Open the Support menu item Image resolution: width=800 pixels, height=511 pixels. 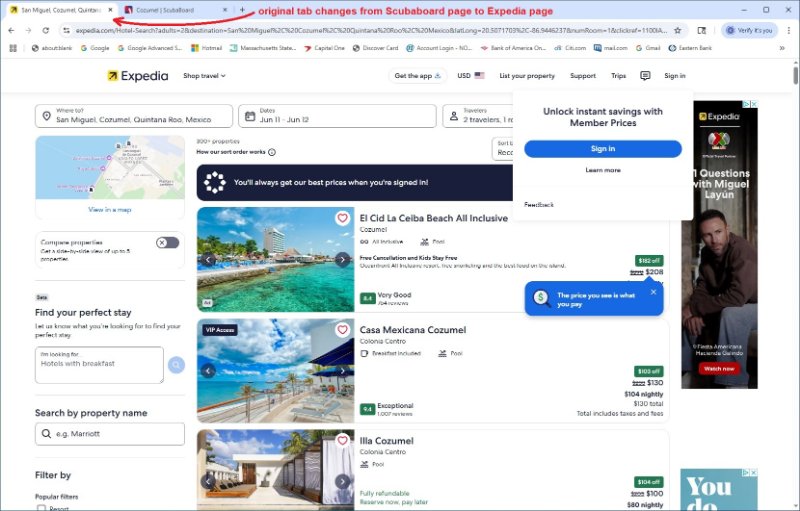(583, 75)
